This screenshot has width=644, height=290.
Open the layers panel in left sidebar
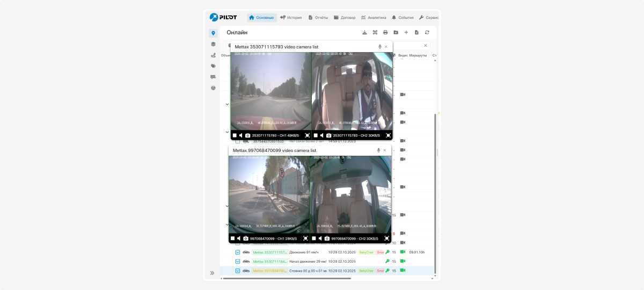[213, 44]
